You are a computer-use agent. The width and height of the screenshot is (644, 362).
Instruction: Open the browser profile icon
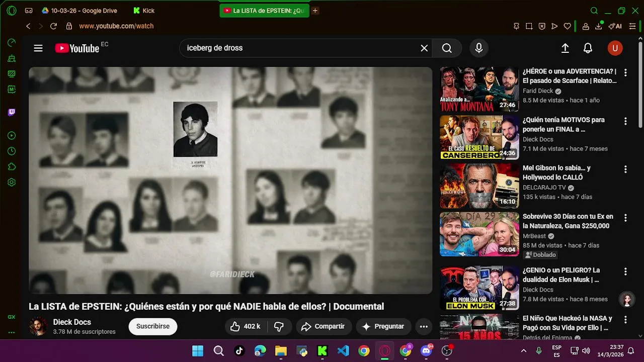[586, 26]
